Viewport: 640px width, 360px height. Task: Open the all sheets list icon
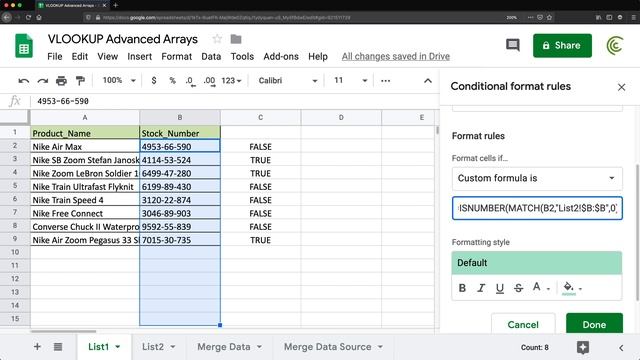[58, 347]
